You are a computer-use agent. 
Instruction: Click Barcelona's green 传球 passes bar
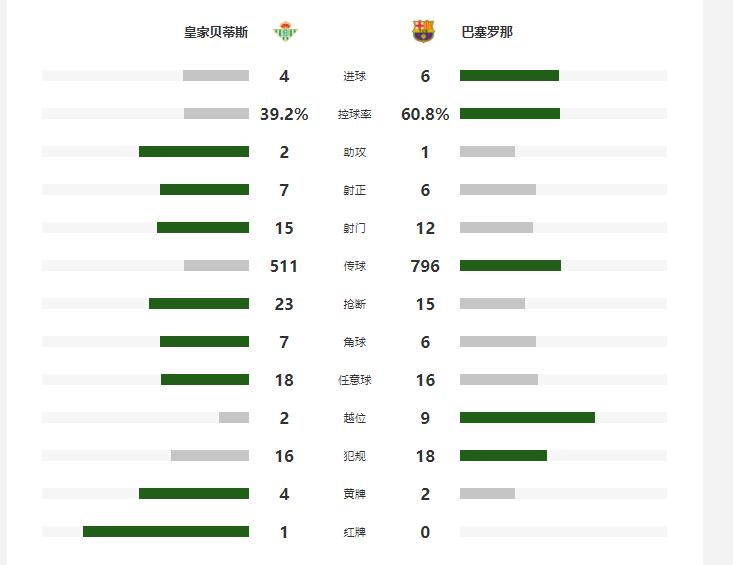click(x=510, y=266)
